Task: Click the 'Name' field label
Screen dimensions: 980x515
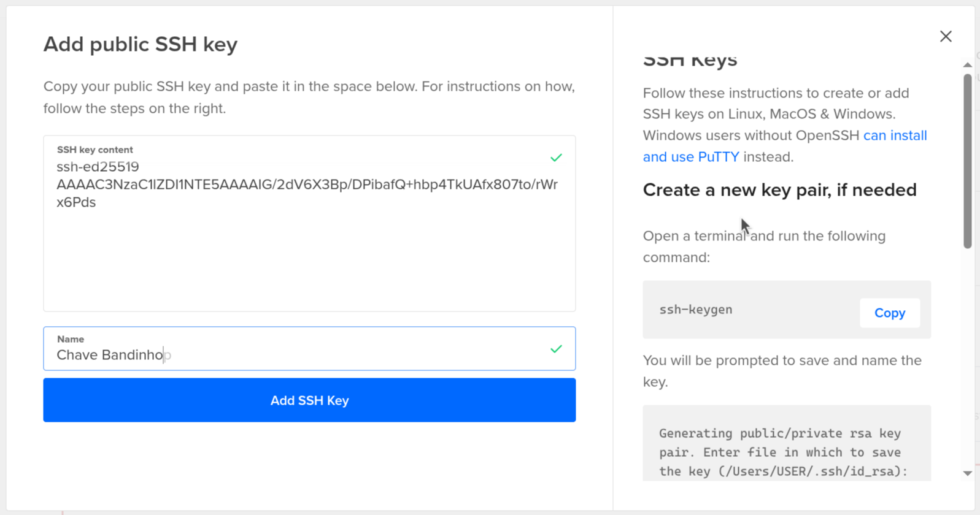Action: pyautogui.click(x=71, y=339)
